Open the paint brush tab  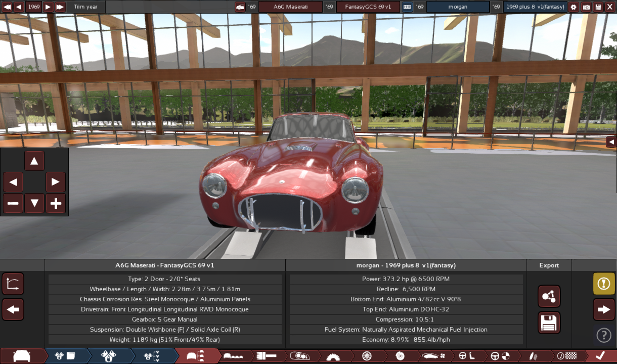(x=268, y=356)
